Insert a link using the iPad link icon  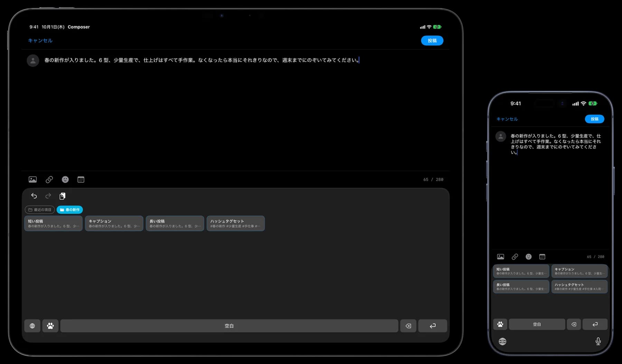click(49, 179)
